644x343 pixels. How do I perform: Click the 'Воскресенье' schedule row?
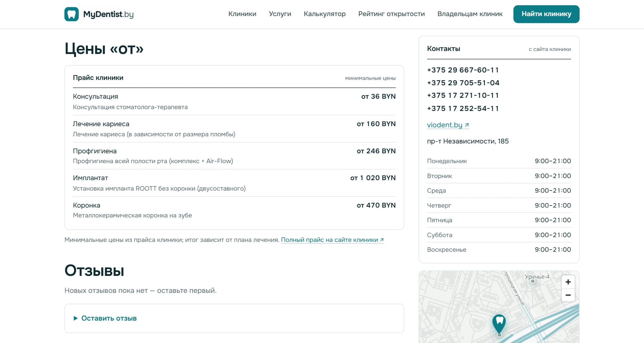coord(499,250)
